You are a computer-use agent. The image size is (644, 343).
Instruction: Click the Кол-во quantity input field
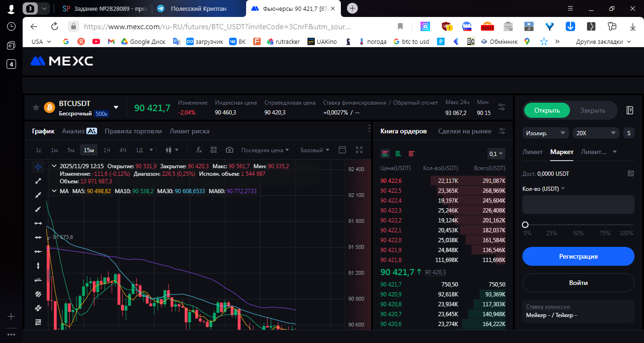(x=578, y=204)
